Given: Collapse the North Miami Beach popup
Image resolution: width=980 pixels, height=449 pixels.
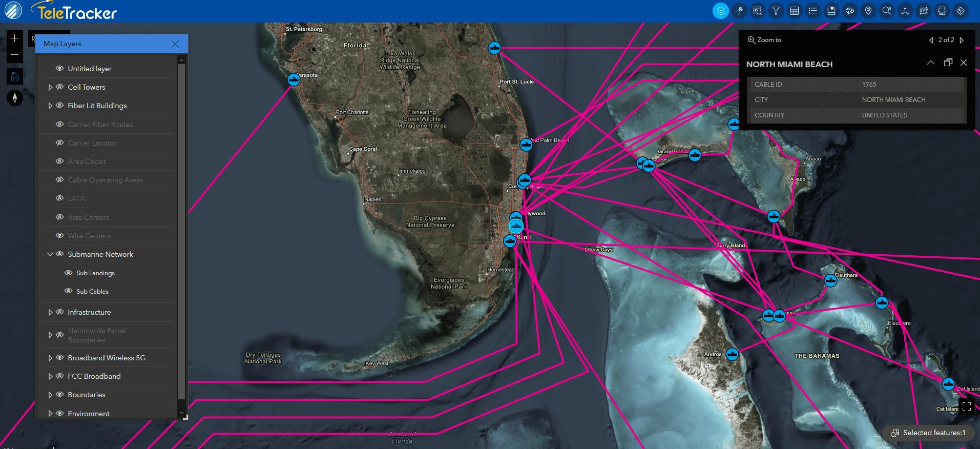Looking at the screenshot, I should click(930, 63).
